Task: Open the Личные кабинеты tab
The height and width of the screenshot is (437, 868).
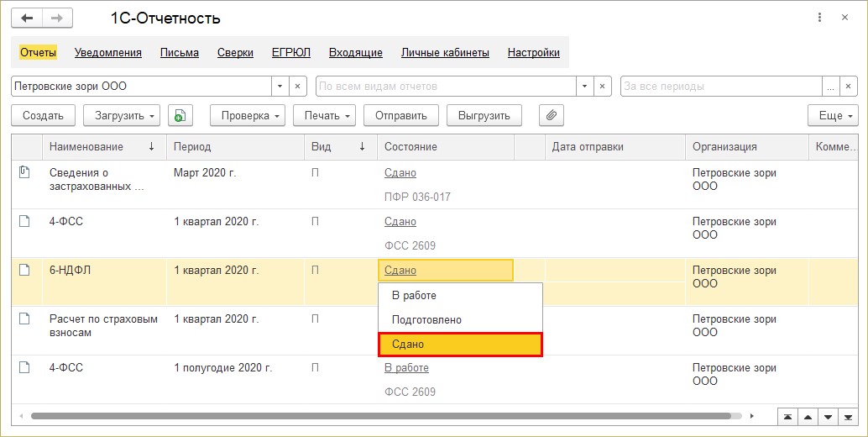Action: (x=445, y=53)
